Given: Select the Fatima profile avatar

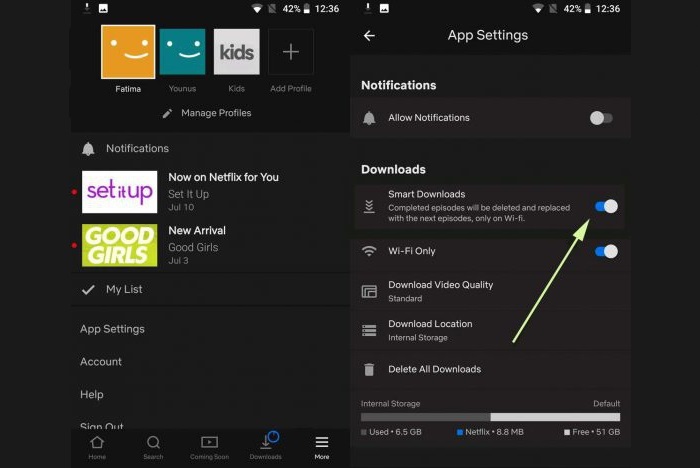Looking at the screenshot, I should coord(128,52).
